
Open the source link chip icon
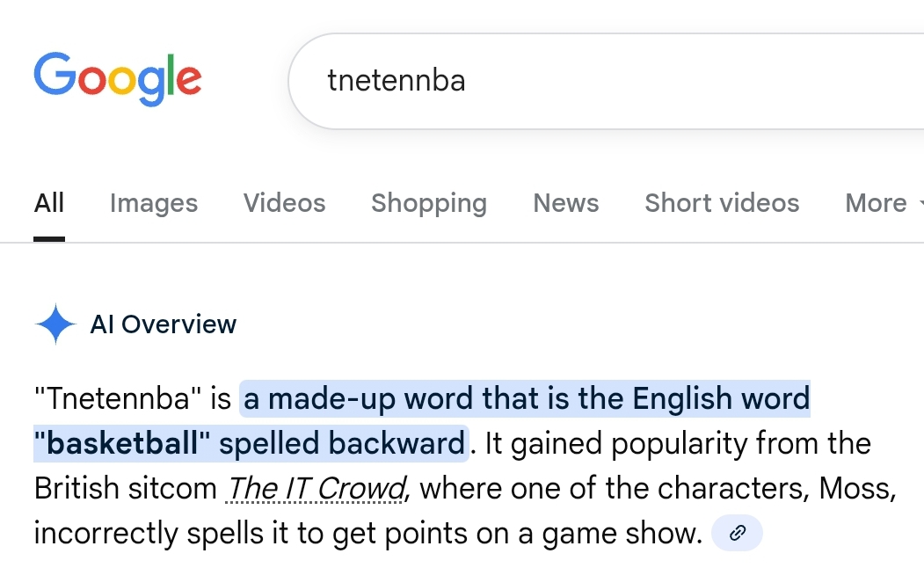click(737, 532)
